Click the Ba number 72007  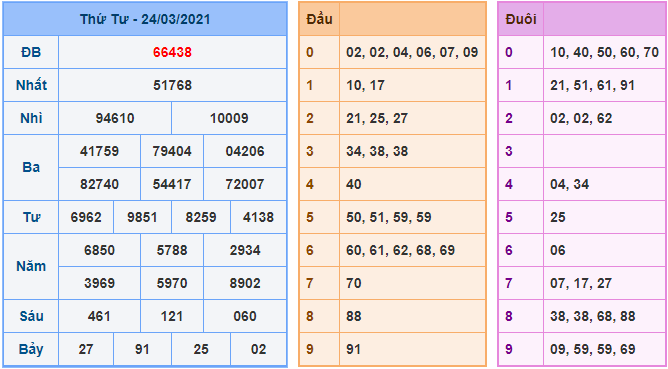click(245, 184)
